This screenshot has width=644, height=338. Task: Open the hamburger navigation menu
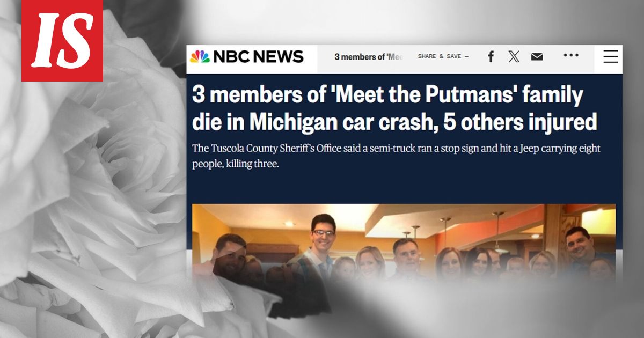coord(611,56)
